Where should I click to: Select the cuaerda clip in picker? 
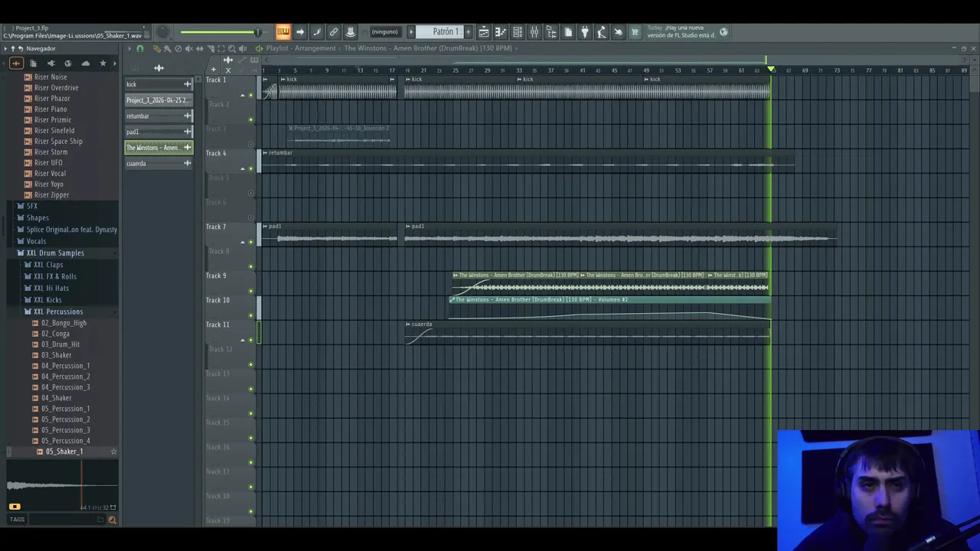(158, 163)
